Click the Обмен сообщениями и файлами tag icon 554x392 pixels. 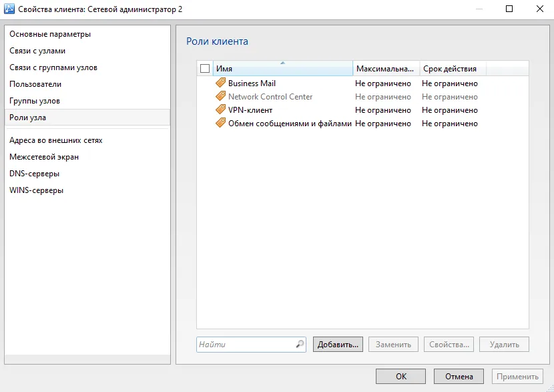pos(220,123)
